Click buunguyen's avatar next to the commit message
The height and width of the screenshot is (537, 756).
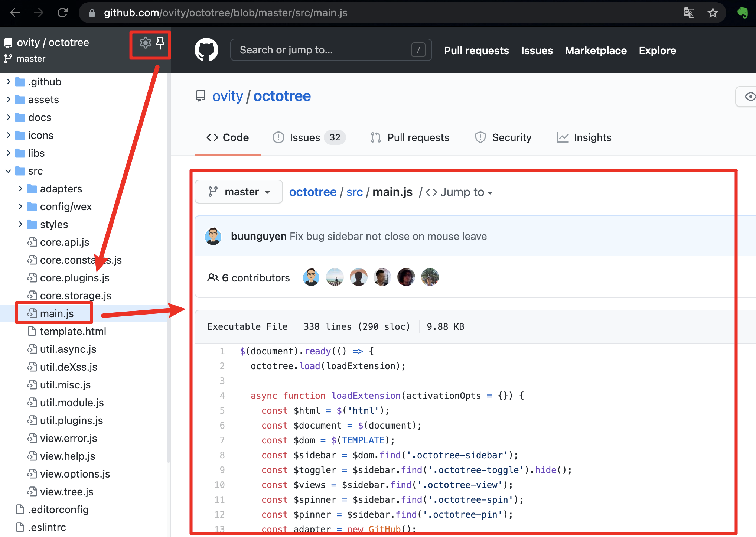[x=213, y=236]
